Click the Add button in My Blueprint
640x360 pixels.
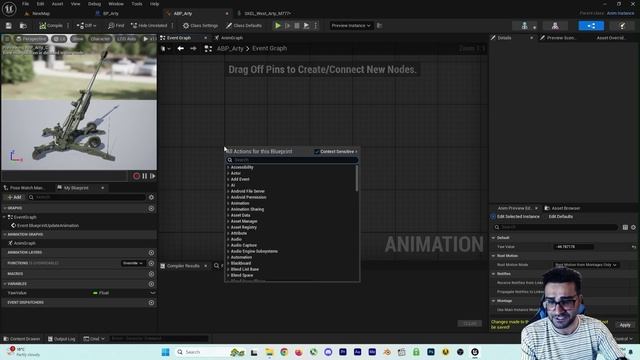point(14,197)
